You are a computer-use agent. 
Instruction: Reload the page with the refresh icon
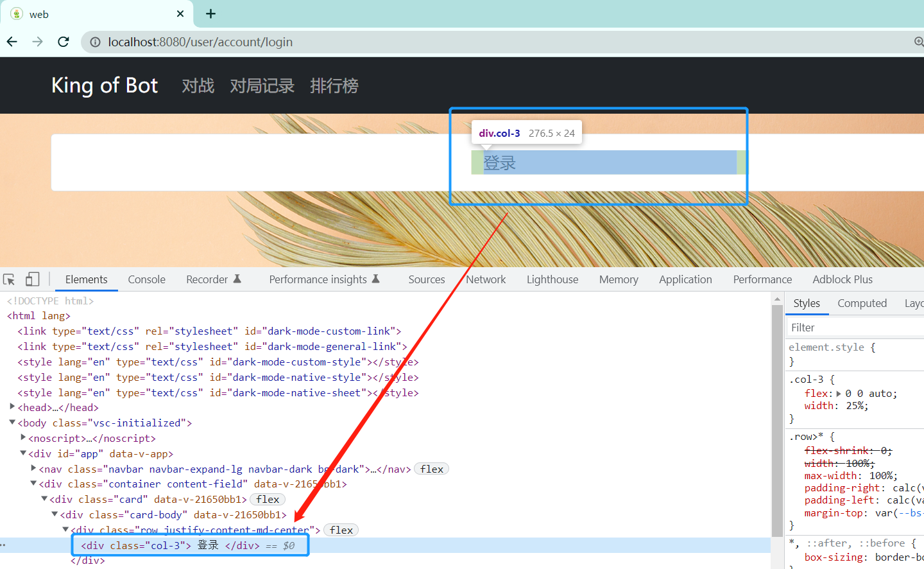point(63,42)
